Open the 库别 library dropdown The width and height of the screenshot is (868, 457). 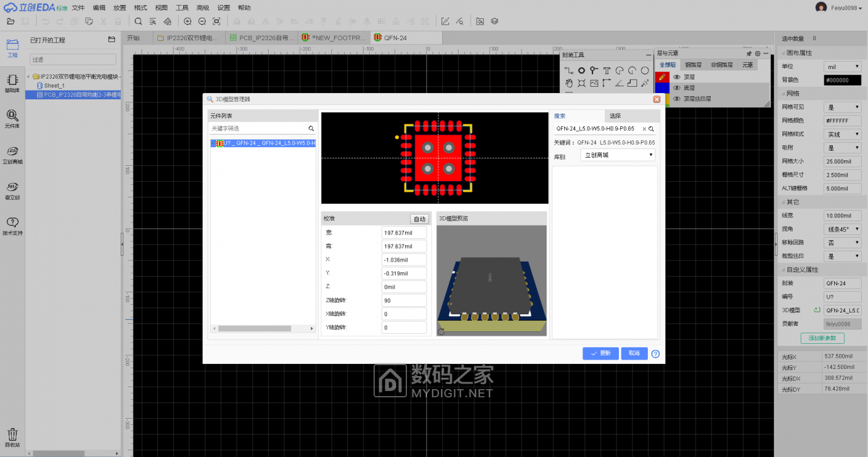617,155
